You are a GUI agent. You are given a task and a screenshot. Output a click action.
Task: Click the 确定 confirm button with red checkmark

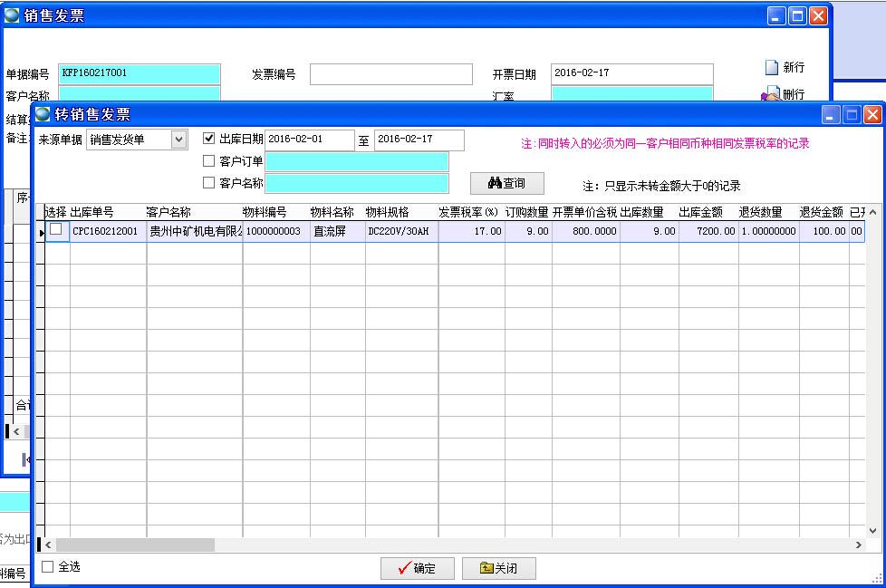click(x=416, y=568)
